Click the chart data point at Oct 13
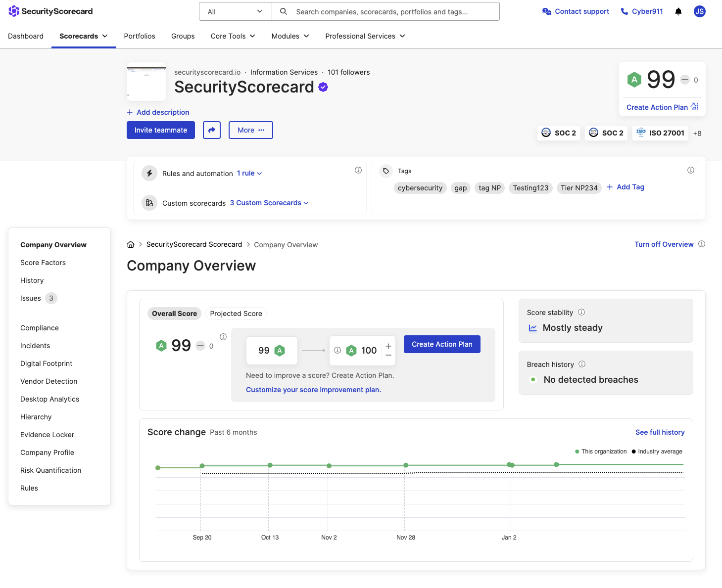This screenshot has width=722, height=588. pyautogui.click(x=270, y=465)
